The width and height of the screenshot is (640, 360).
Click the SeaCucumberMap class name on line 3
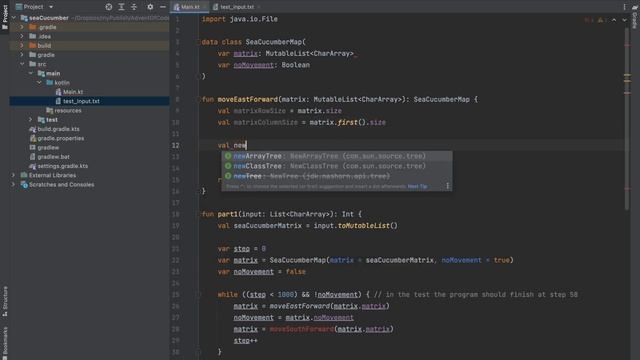273,42
